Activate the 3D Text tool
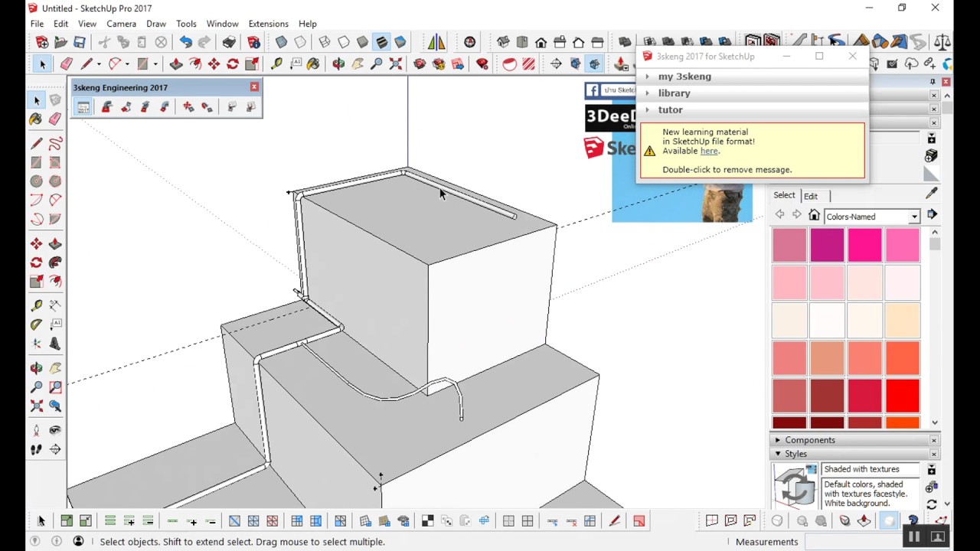 (55, 344)
